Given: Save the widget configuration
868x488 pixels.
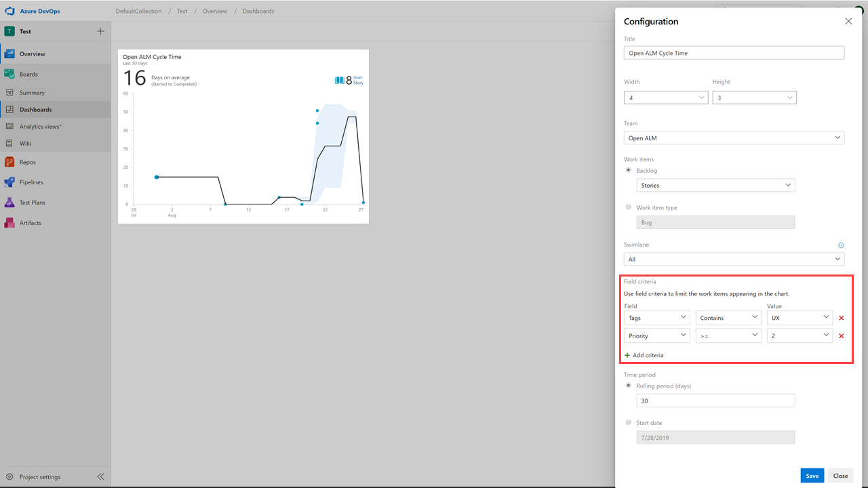Looking at the screenshot, I should coord(812,475).
